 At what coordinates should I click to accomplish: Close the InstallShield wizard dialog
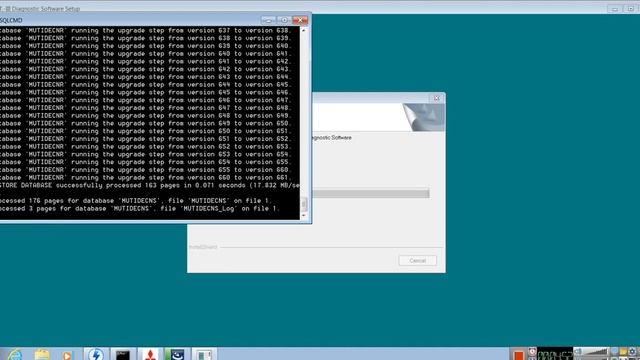pos(437,98)
